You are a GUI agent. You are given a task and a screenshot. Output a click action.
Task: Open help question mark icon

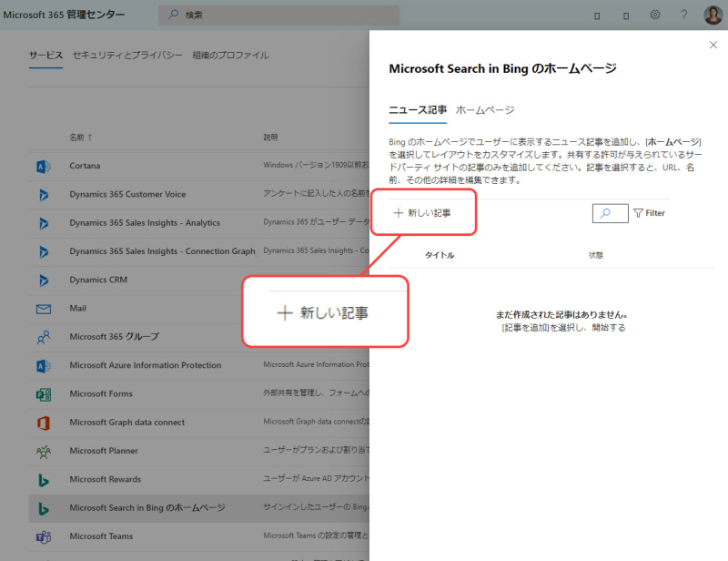coord(684,15)
